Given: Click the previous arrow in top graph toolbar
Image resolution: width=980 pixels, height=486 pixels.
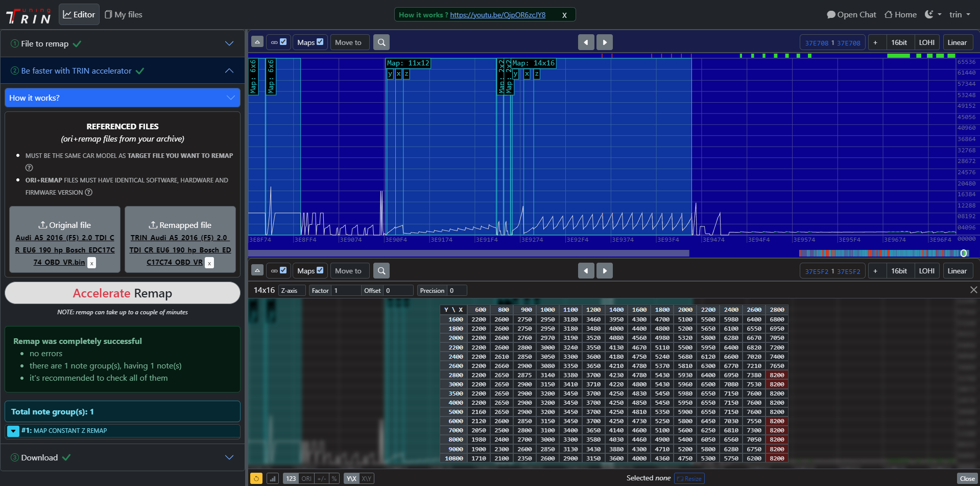Looking at the screenshot, I should pos(586,42).
